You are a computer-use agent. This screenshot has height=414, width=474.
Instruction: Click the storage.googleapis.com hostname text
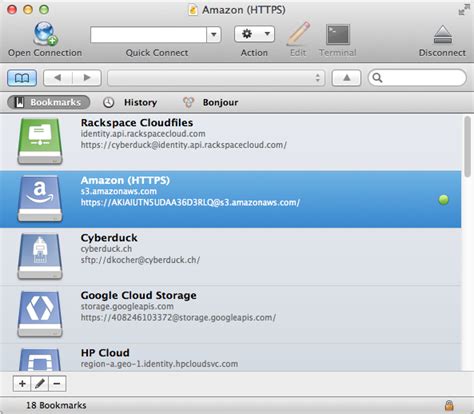click(127, 307)
